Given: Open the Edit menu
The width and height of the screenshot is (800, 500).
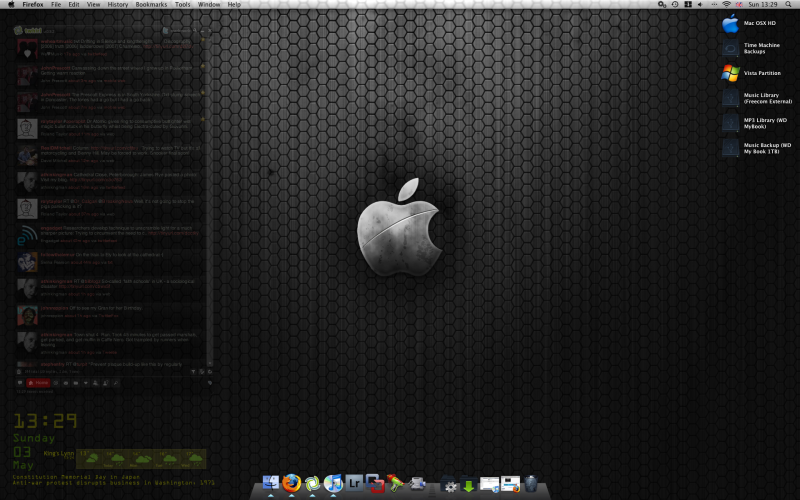Looking at the screenshot, I should (74, 5).
